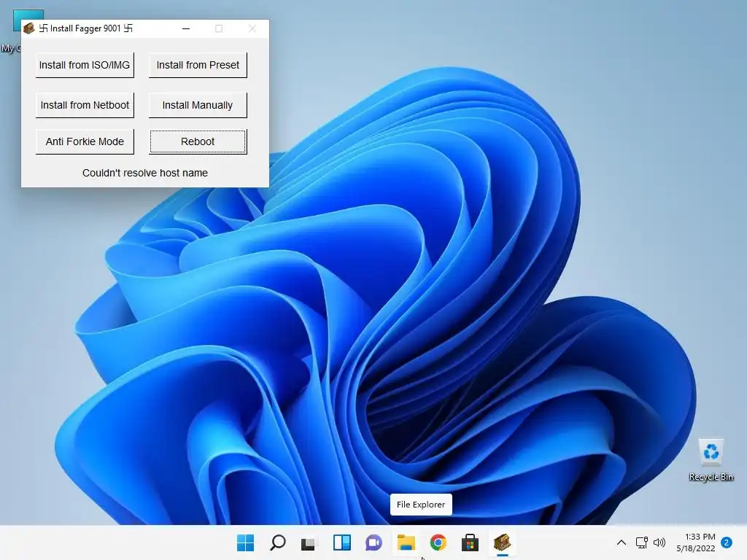Launch Teams Chat from taskbar
This screenshot has height=560, width=747.
tap(374, 542)
